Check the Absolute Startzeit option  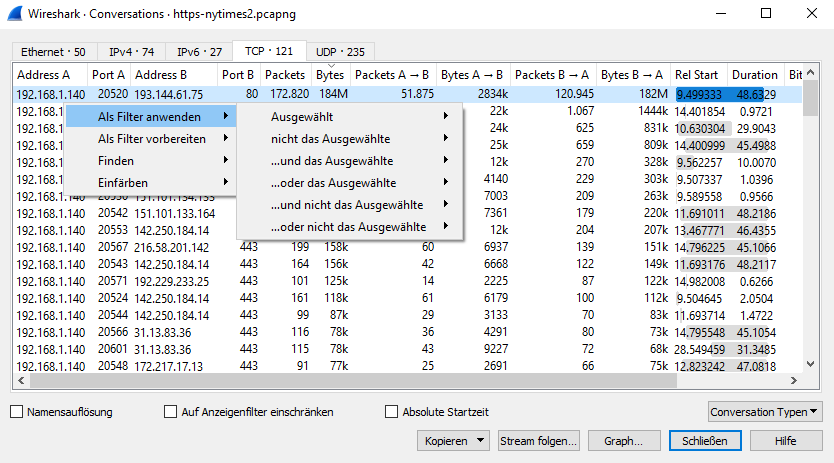tap(391, 412)
